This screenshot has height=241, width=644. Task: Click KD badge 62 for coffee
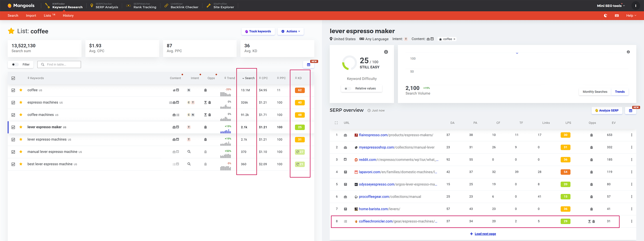300,90
